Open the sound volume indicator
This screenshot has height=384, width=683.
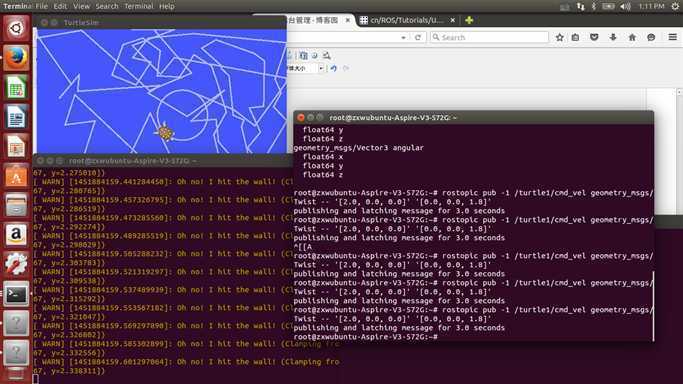(x=626, y=6)
